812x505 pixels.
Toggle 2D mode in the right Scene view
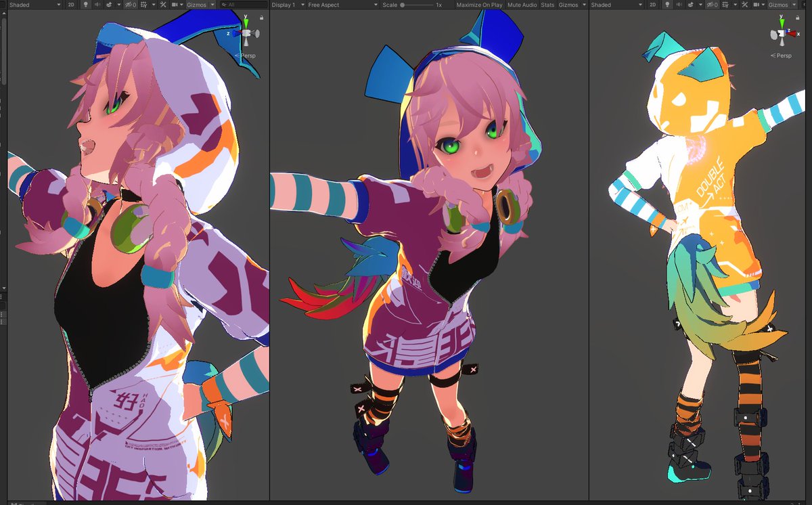coord(653,4)
